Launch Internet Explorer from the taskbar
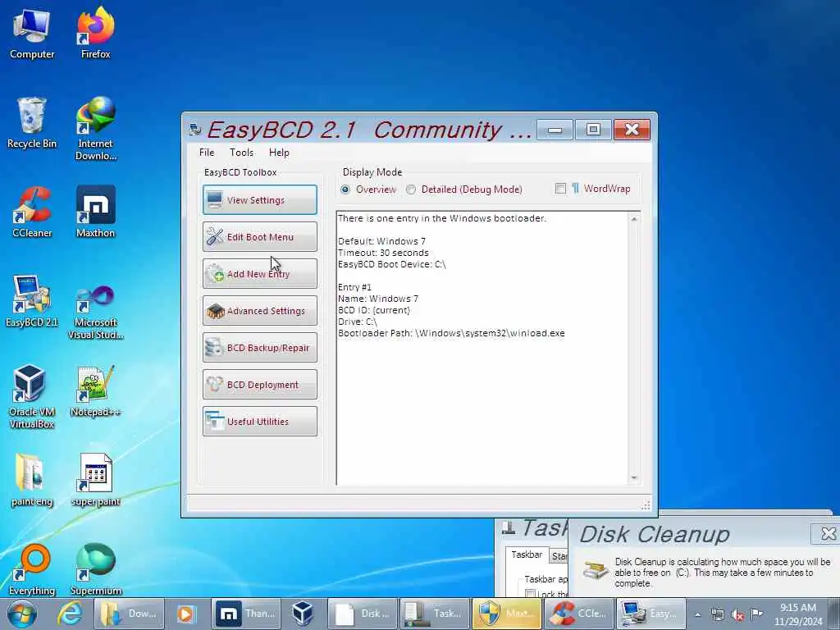Screen dimensions: 840x630 click(x=71, y=614)
